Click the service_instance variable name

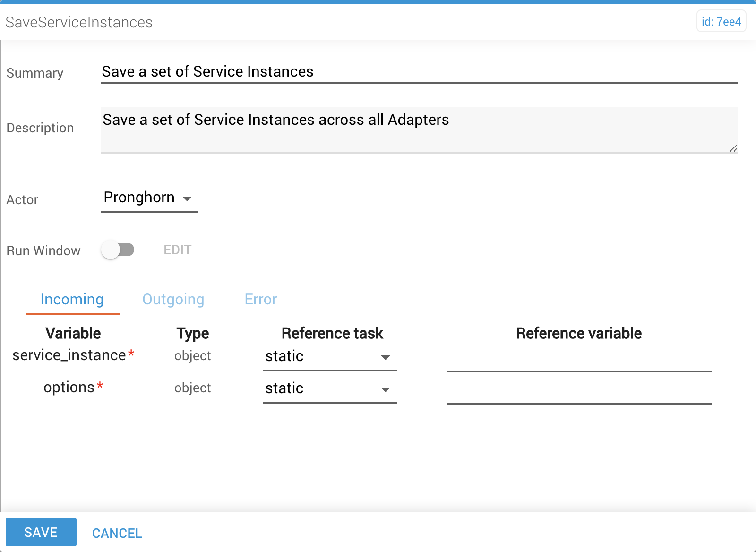pyautogui.click(x=69, y=355)
